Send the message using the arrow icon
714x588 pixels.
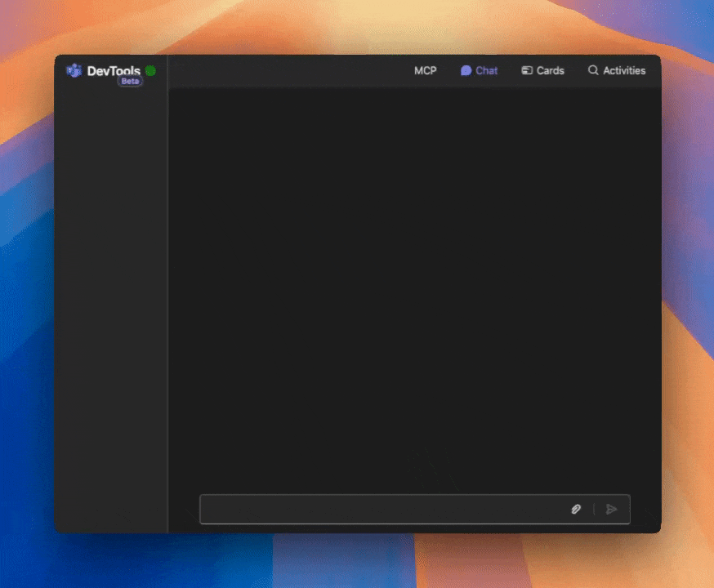612,509
